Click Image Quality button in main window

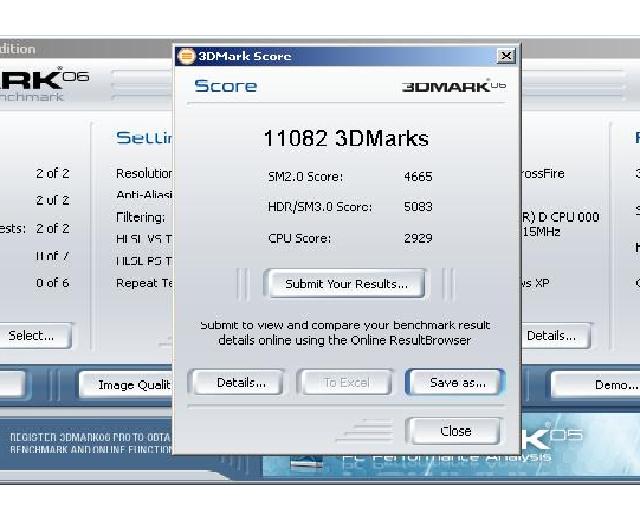[126, 385]
